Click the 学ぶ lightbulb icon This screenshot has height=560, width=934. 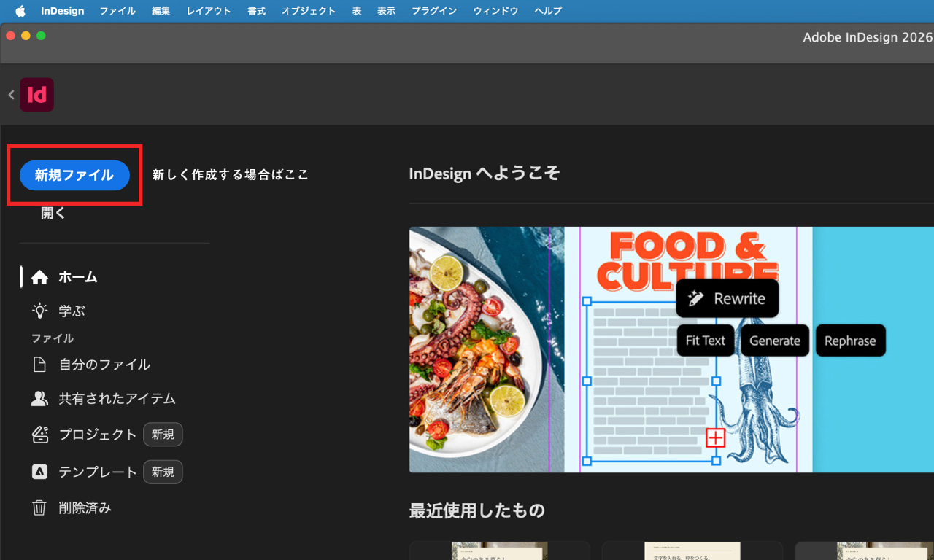(39, 311)
